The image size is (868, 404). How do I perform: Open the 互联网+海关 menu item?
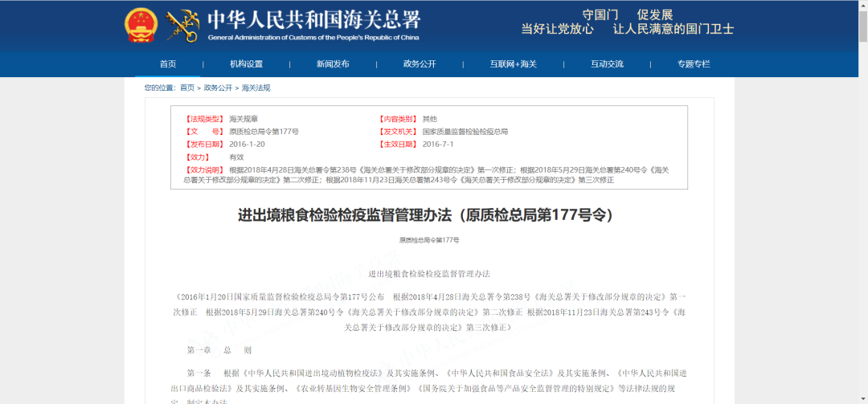513,64
